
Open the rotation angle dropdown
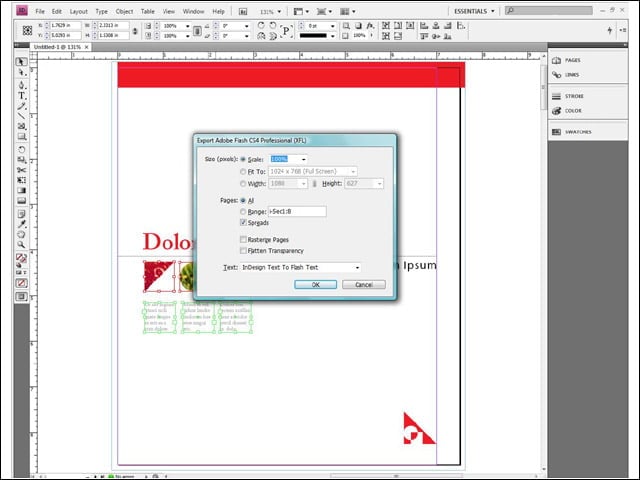[247, 26]
